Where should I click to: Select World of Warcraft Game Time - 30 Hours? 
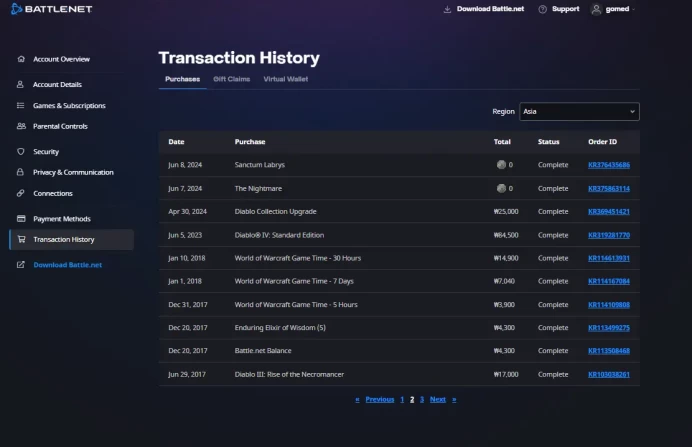point(298,258)
